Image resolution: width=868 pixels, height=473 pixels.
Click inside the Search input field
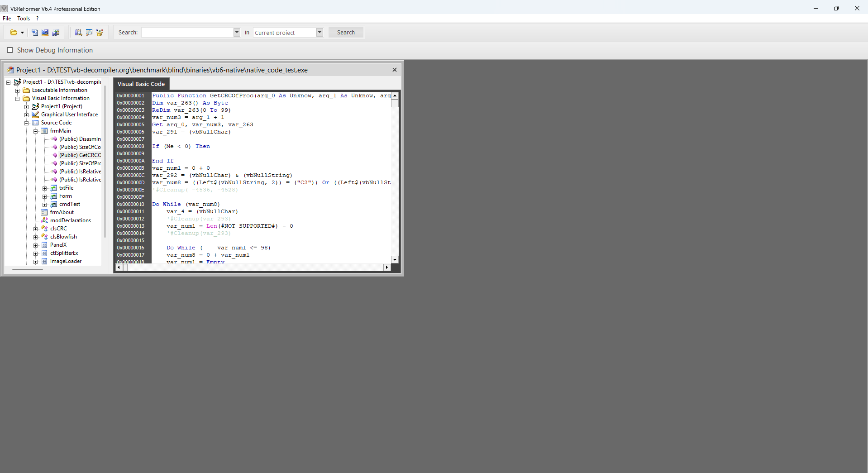pyautogui.click(x=187, y=32)
